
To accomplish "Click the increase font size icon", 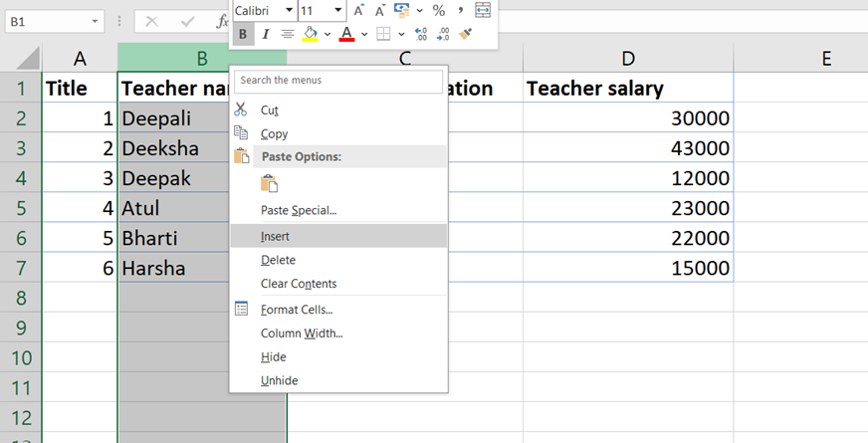I will point(359,10).
